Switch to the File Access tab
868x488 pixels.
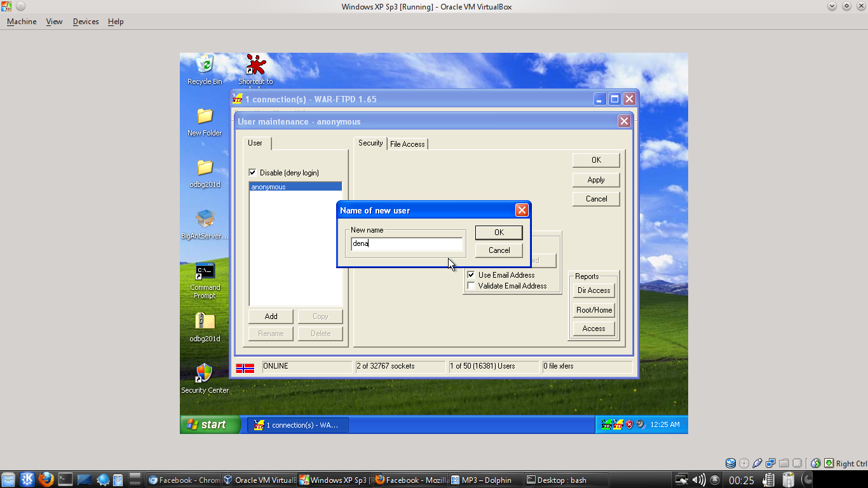click(407, 144)
